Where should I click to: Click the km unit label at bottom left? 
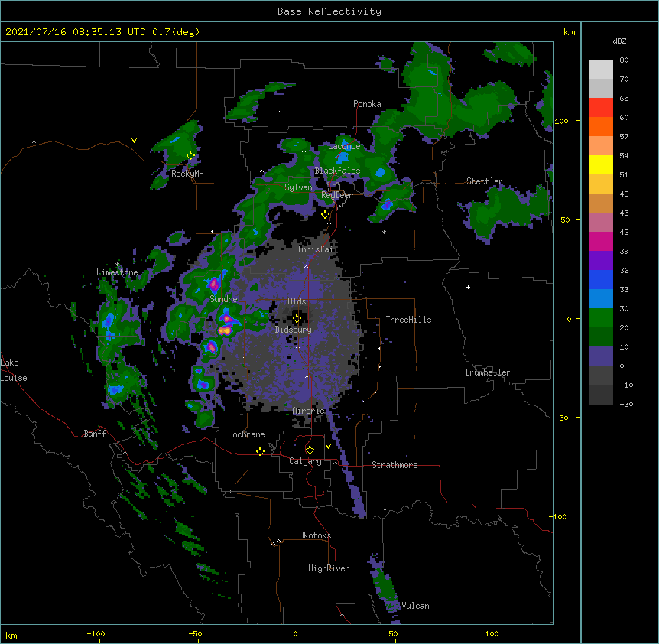click(x=11, y=635)
